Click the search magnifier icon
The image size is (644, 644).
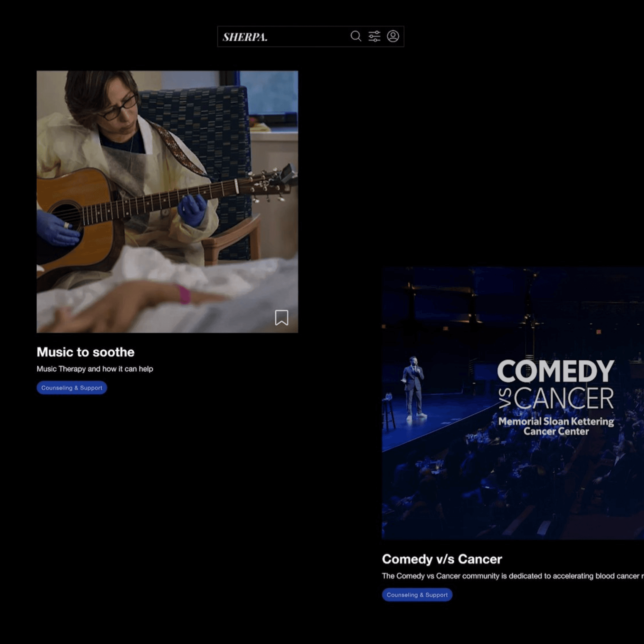pyautogui.click(x=356, y=36)
